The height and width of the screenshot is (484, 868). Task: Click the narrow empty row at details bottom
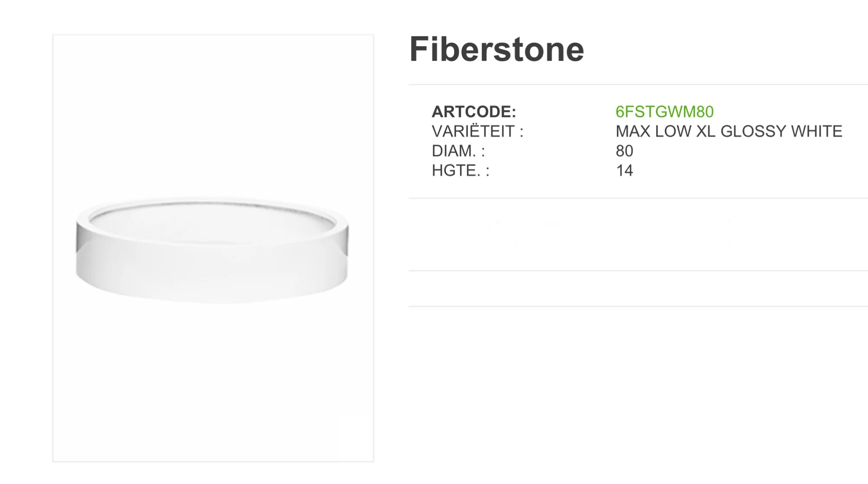638,289
